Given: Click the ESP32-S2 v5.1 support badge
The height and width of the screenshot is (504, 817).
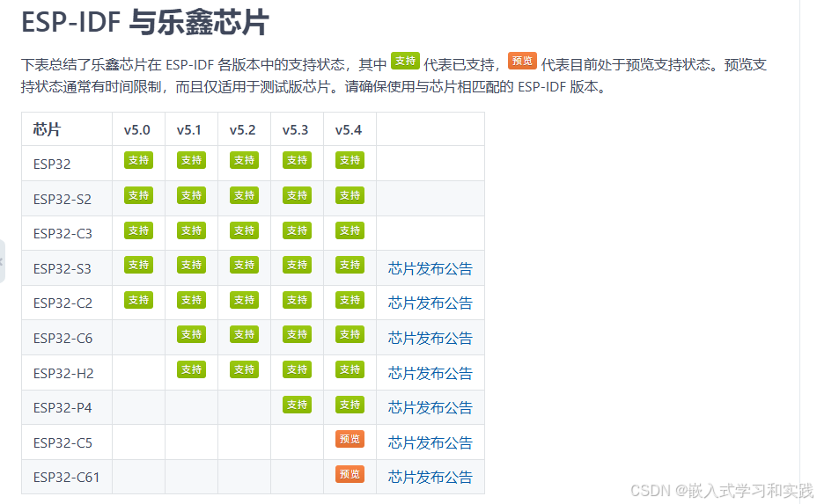Looking at the screenshot, I should (x=191, y=196).
